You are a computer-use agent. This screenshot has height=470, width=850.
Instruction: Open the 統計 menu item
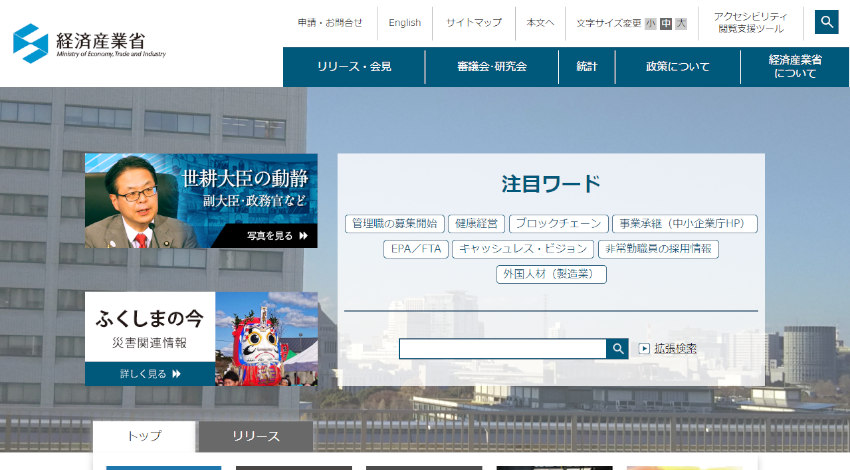pos(587,67)
